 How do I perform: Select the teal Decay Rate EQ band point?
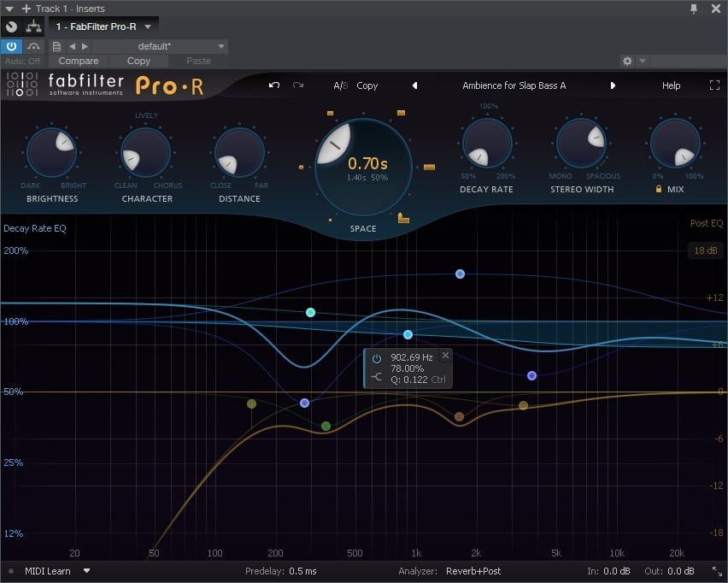click(311, 313)
